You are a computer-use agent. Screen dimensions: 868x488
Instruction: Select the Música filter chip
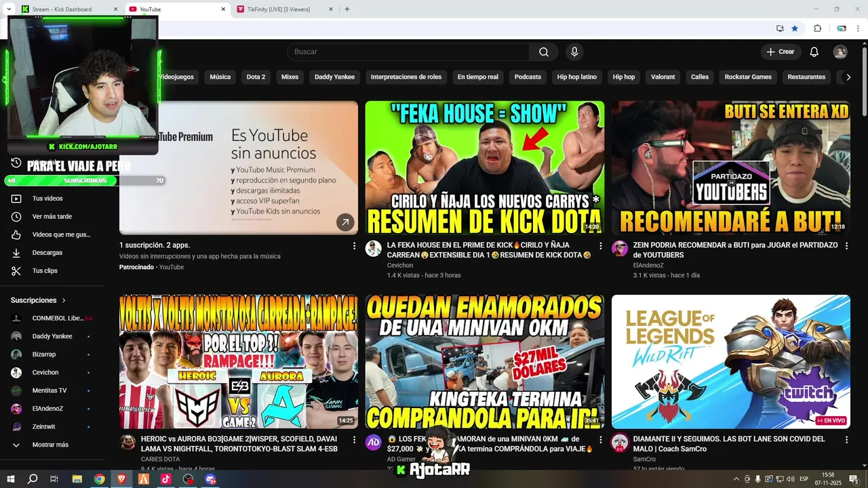[220, 77]
